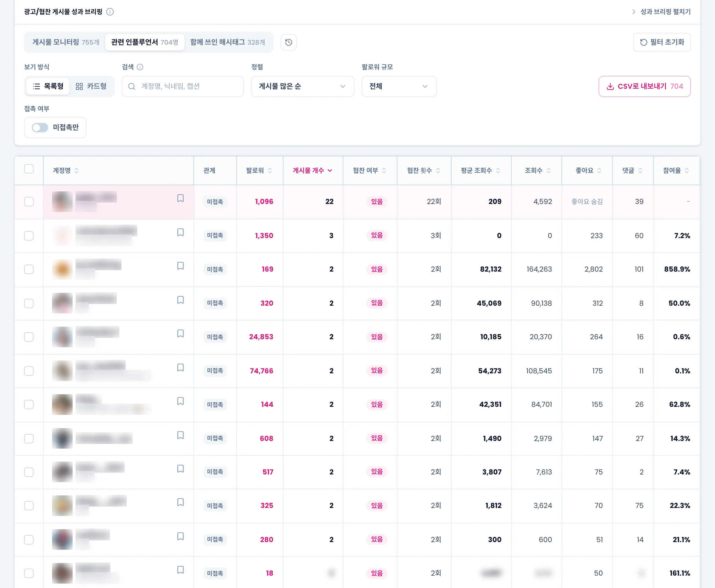715x588 pixels.
Task: Sort by 좋아요 column arrows
Action: 599,170
